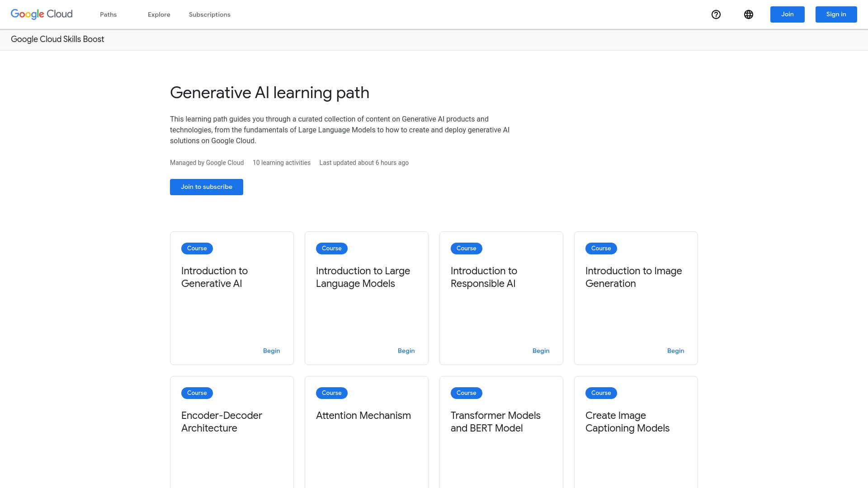Screen dimensions: 868x488
Task: Click 10 learning activities text
Action: tap(282, 163)
